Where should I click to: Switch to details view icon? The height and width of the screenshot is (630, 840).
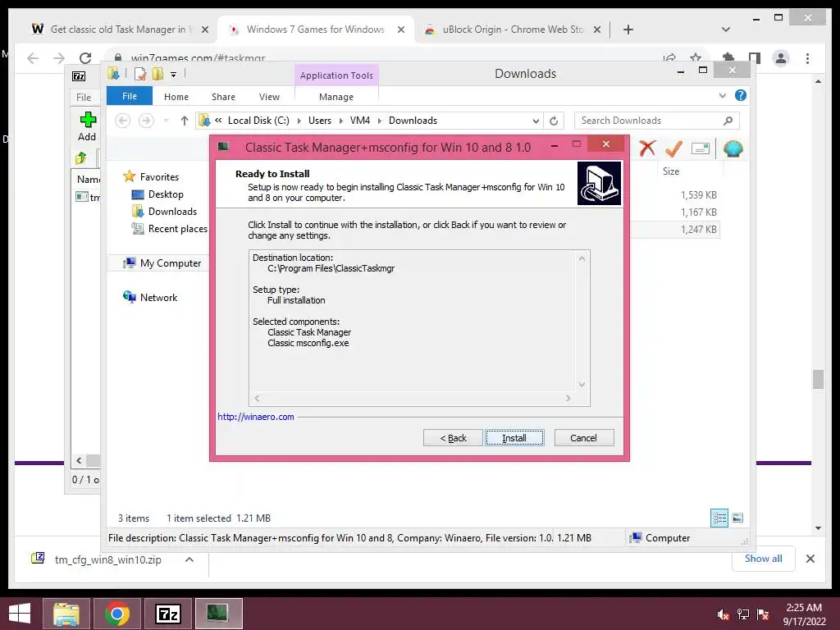[719, 518]
